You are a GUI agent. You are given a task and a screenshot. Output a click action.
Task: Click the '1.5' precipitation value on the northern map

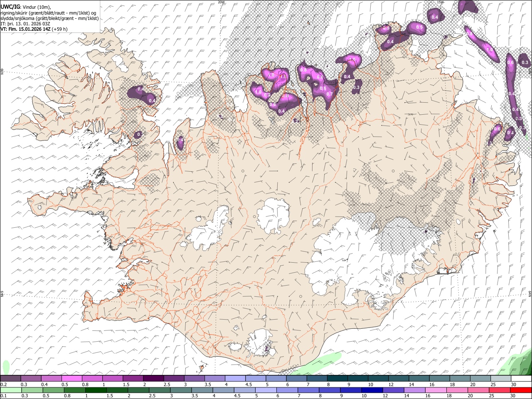tap(283, 77)
